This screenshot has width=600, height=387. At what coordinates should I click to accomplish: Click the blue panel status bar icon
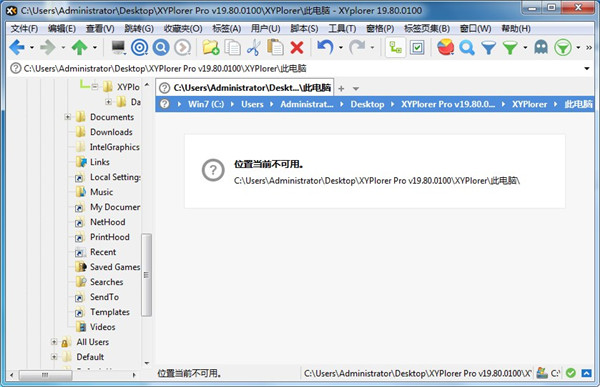(x=587, y=373)
